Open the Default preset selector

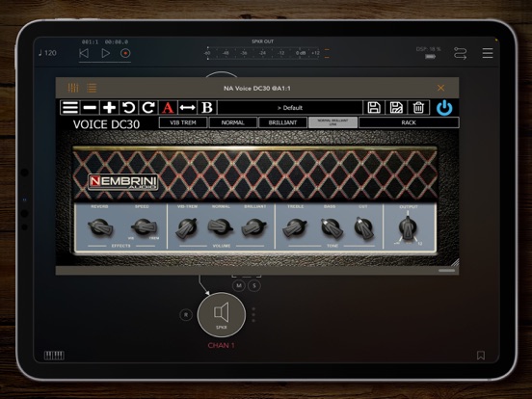(290, 108)
